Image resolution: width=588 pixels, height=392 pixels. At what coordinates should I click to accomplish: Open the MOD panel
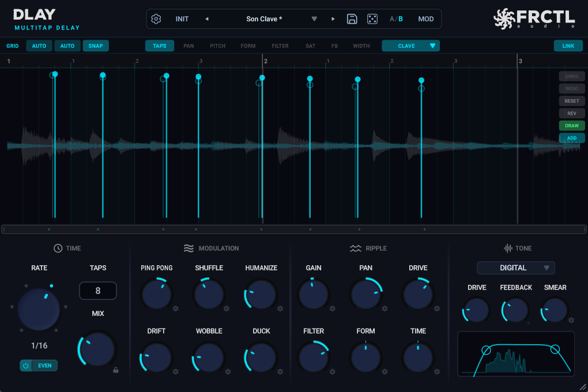coord(426,19)
